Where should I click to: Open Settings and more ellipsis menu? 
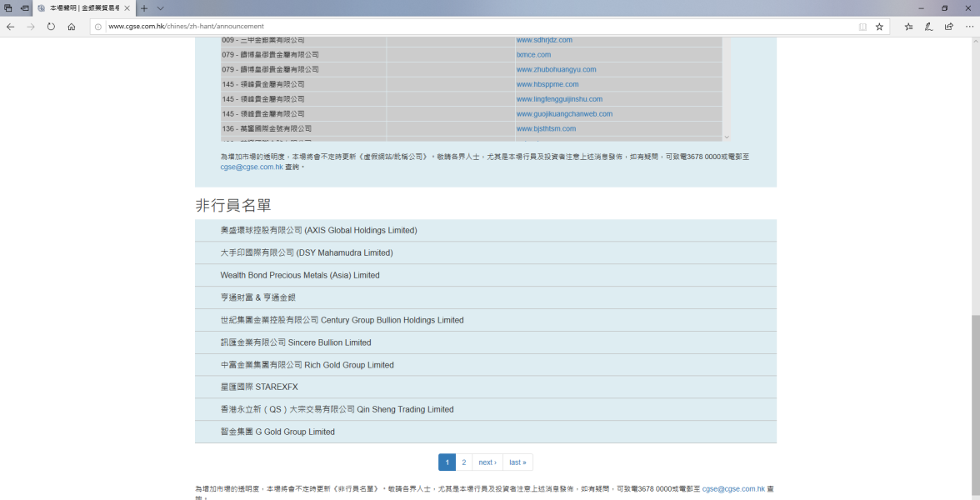[969, 27]
